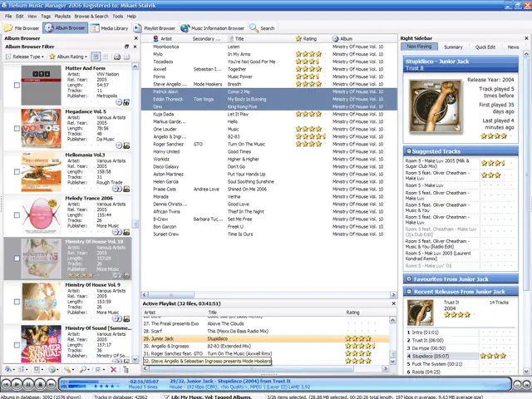Viewport: 532px width, 399px height.
Task: Tick the Ministry Of House Vol. 9 checkbox
Action: coord(17,302)
